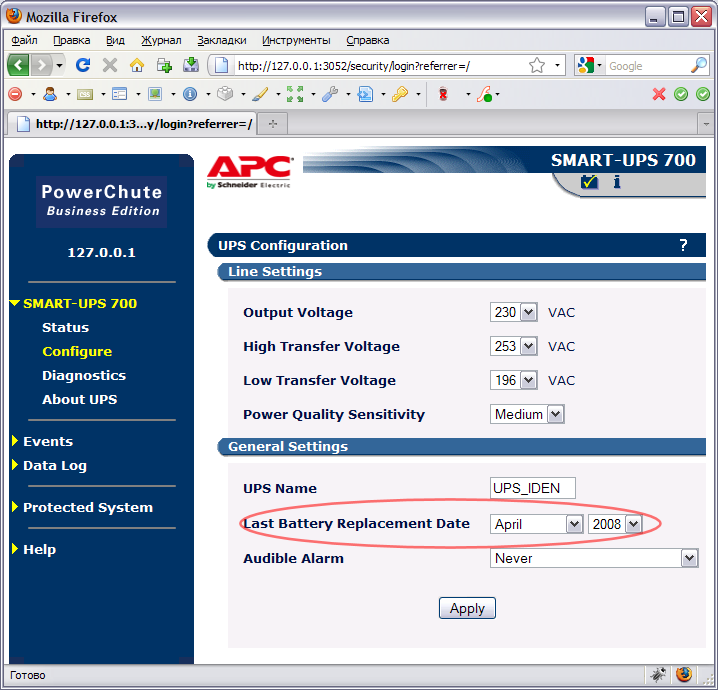Go back with the green Back arrow

pyautogui.click(x=19, y=65)
